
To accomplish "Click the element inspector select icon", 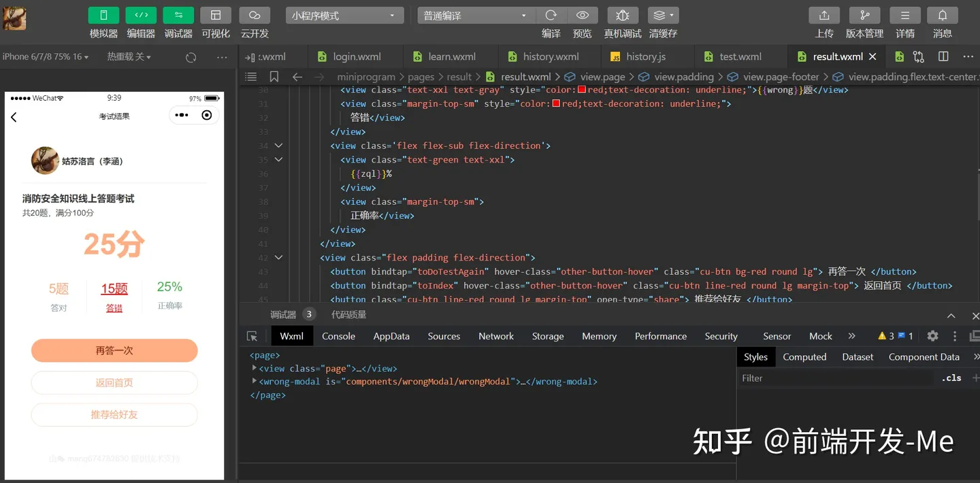I will click(252, 336).
